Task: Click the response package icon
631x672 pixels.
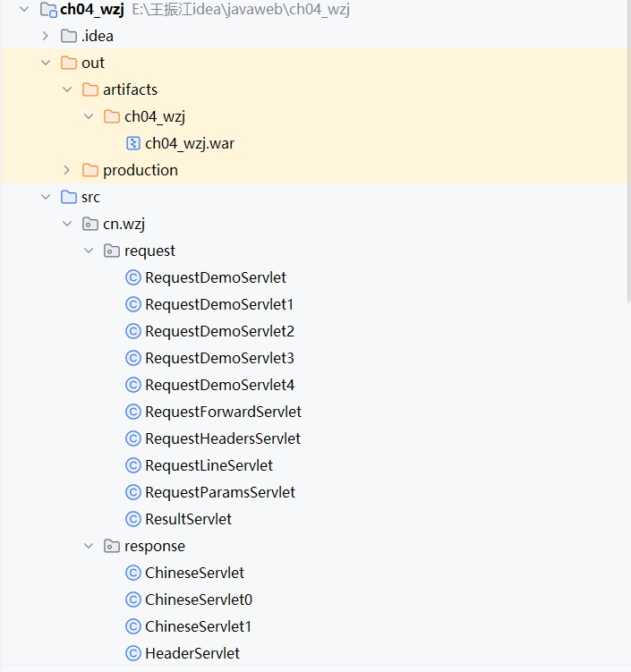Action: [112, 546]
